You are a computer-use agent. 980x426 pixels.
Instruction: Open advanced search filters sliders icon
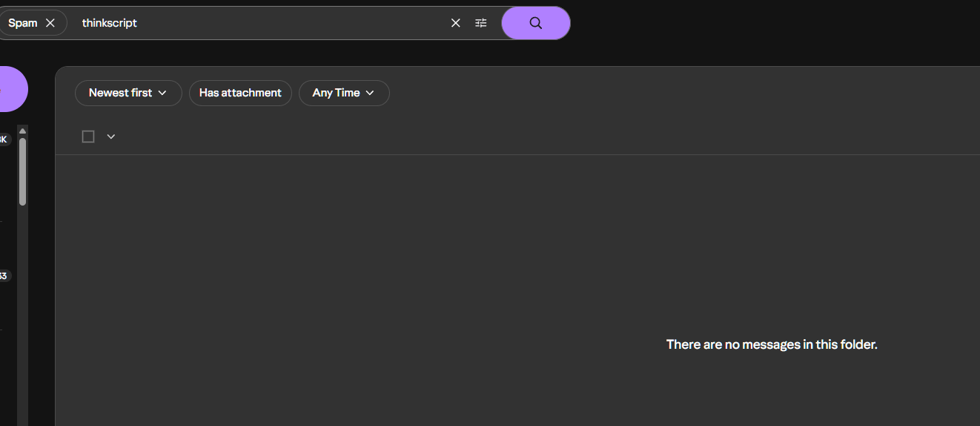(481, 23)
